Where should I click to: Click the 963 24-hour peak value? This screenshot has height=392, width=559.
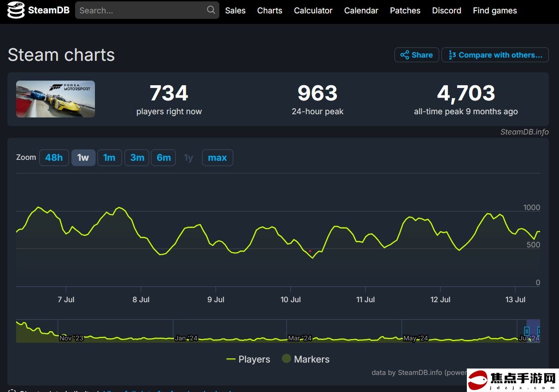318,94
